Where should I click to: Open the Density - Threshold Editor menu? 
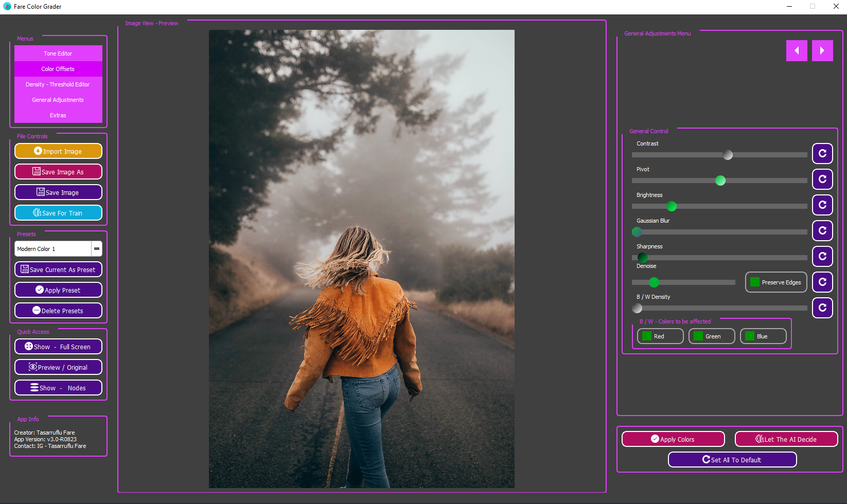point(58,84)
